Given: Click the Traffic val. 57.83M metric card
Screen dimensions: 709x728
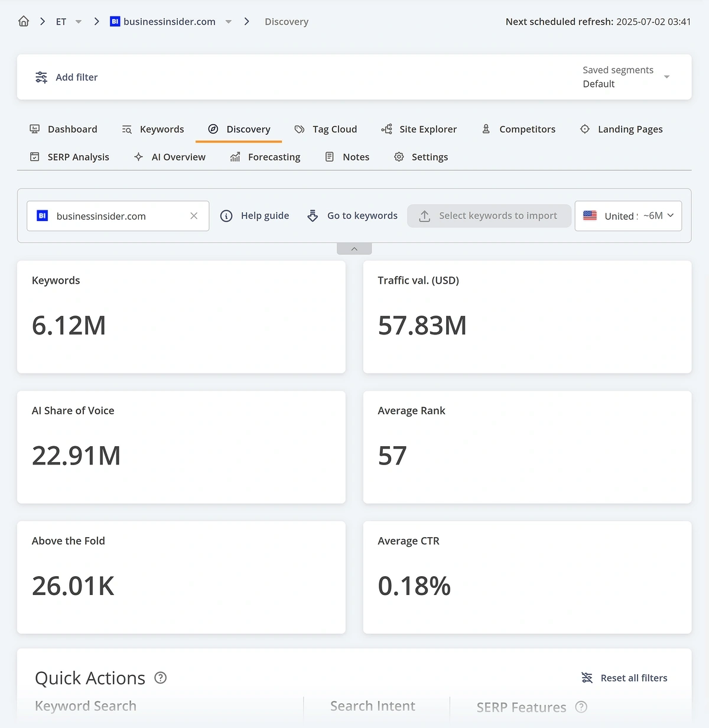Looking at the screenshot, I should (x=527, y=317).
